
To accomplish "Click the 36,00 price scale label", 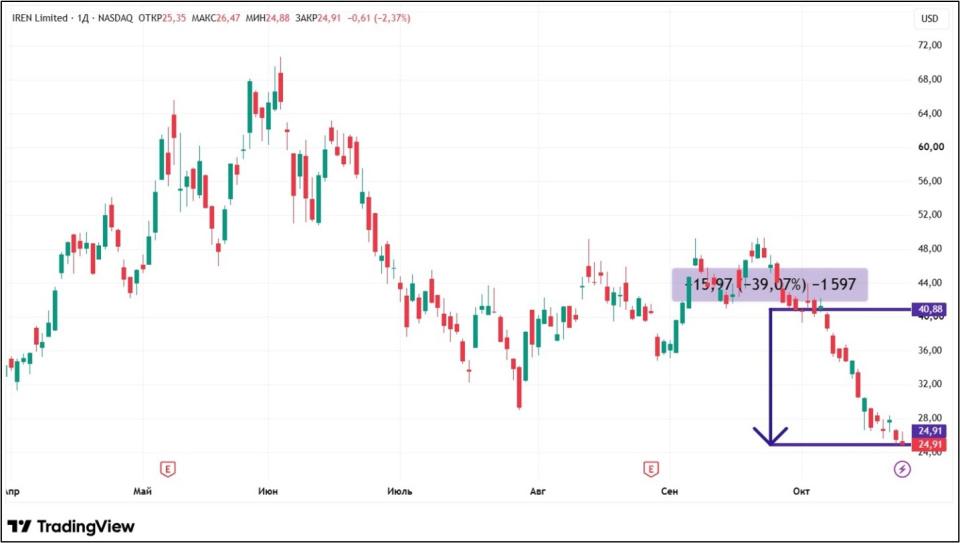I will click(x=929, y=350).
